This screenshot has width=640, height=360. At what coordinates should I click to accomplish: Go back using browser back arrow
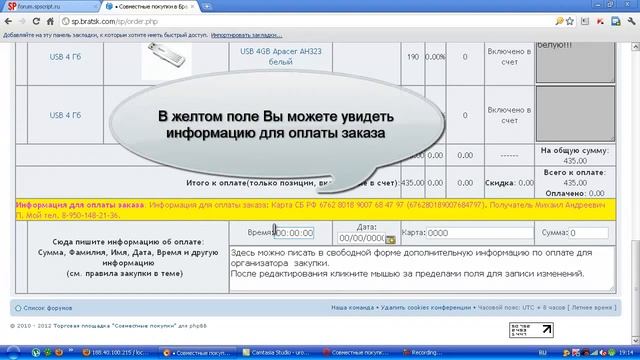click(8, 21)
